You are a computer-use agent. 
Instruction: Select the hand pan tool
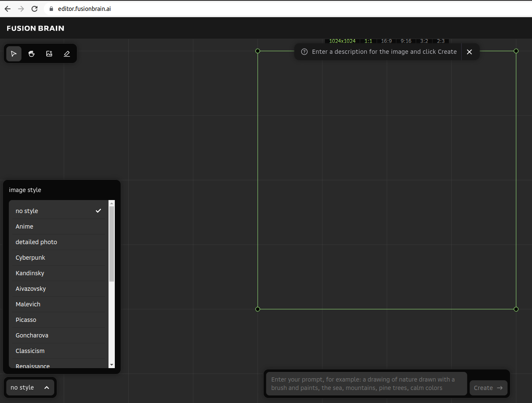[32, 54]
